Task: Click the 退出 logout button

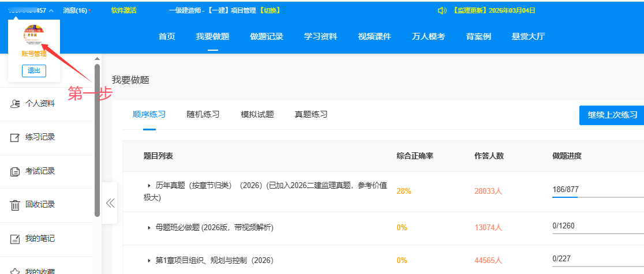Action: click(x=33, y=70)
